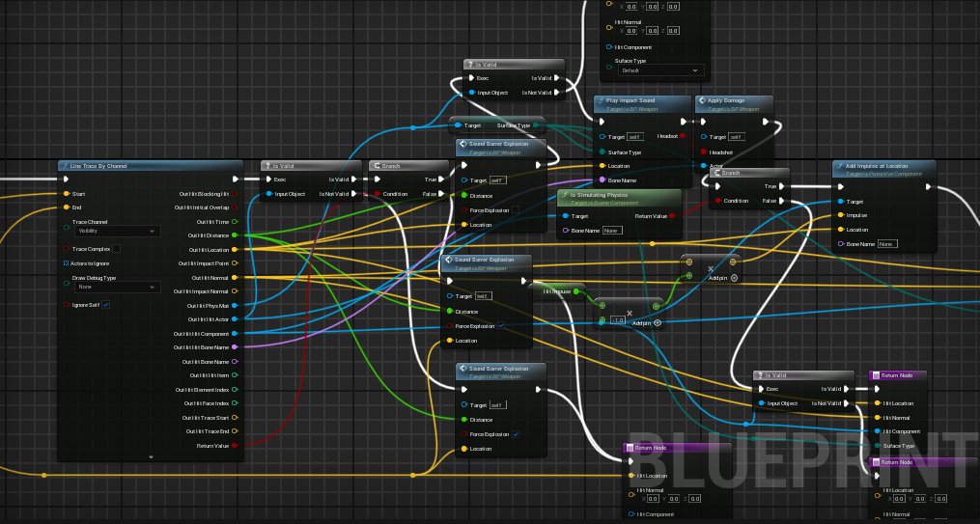The image size is (980, 524).
Task: Click Bone Name field in Add Impulse at Location
Action: tap(887, 243)
